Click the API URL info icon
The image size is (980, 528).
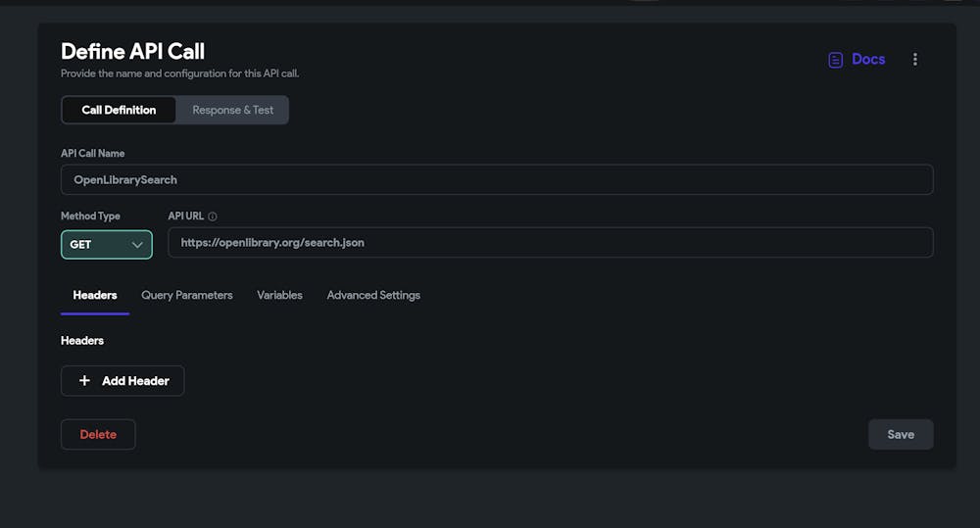pyautogui.click(x=213, y=216)
